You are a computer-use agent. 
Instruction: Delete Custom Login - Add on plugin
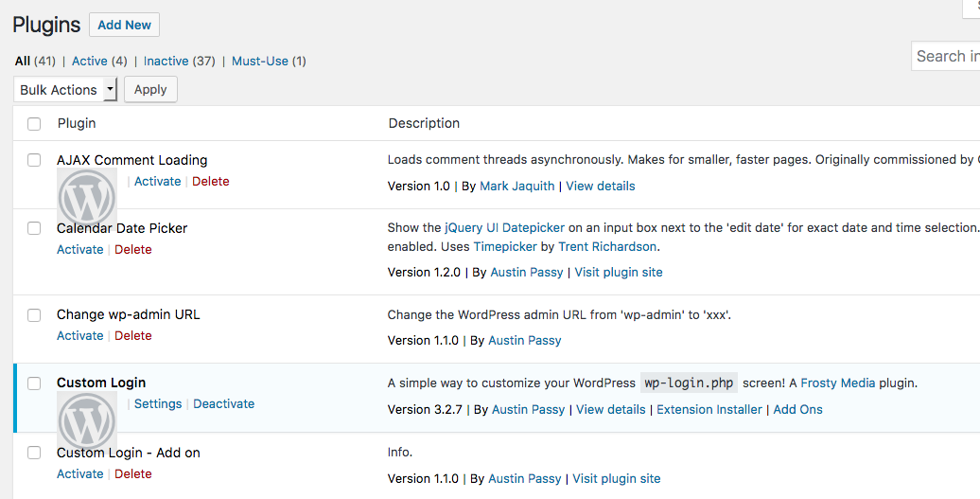tap(133, 474)
